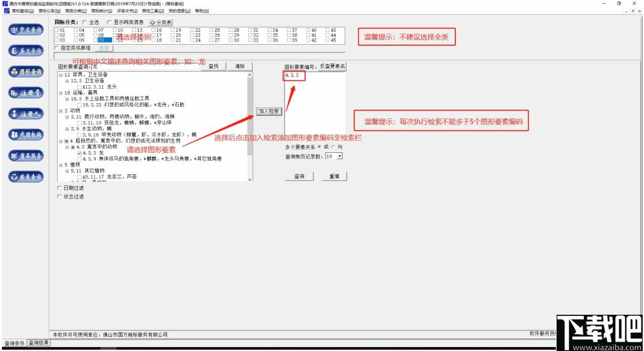Collapse the 3.11 爬行动物 node
644x351 pixels.
[67, 117]
